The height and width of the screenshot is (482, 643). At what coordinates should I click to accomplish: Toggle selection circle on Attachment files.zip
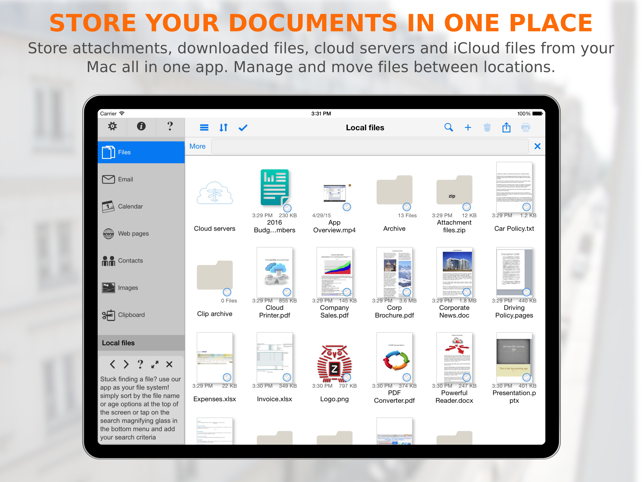coord(466,207)
